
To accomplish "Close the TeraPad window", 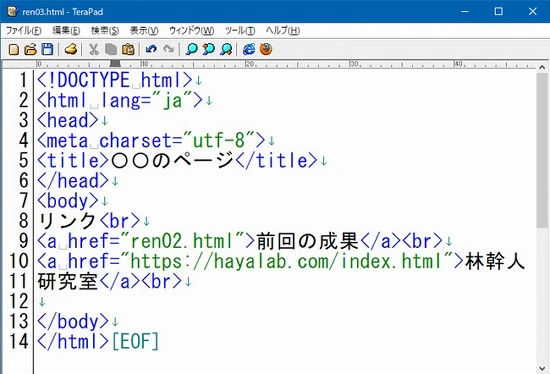I will click(532, 11).
